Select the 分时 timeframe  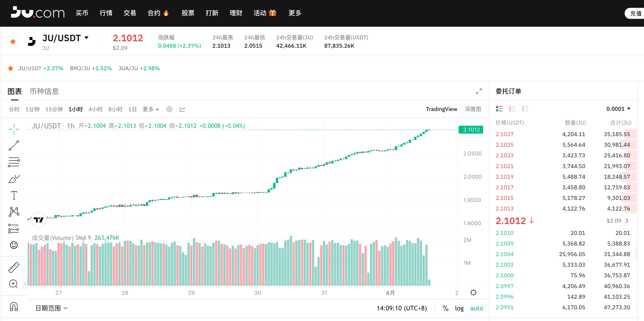(14, 109)
